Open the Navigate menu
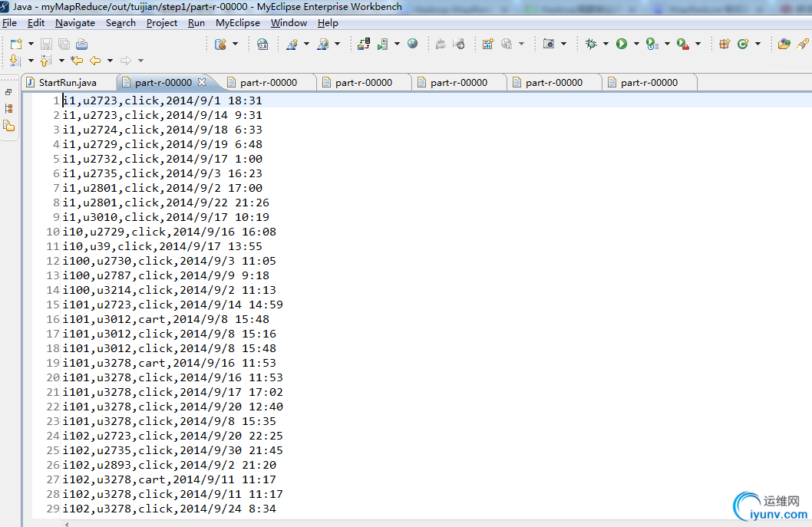 tap(75, 23)
